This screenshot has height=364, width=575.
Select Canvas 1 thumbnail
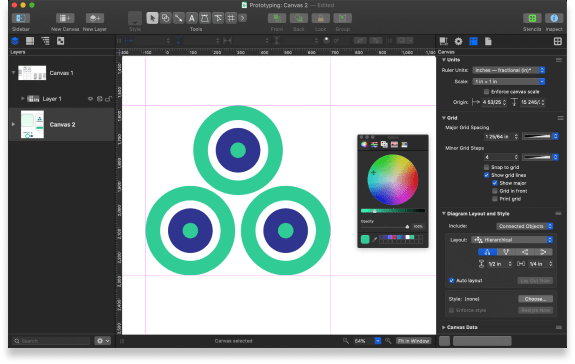[x=32, y=73]
